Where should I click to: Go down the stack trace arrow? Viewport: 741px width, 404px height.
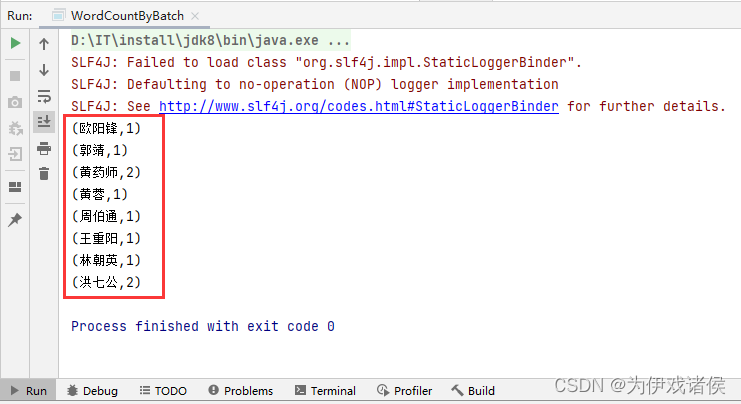(44, 70)
